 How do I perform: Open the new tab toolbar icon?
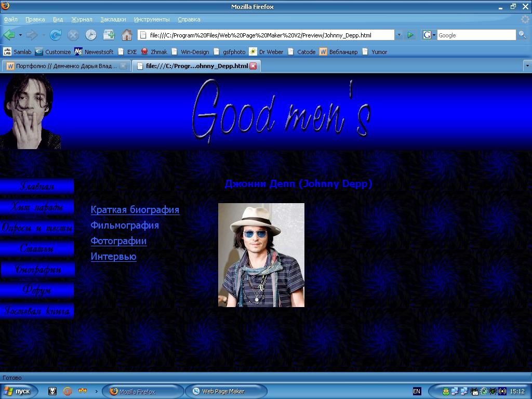click(109, 35)
